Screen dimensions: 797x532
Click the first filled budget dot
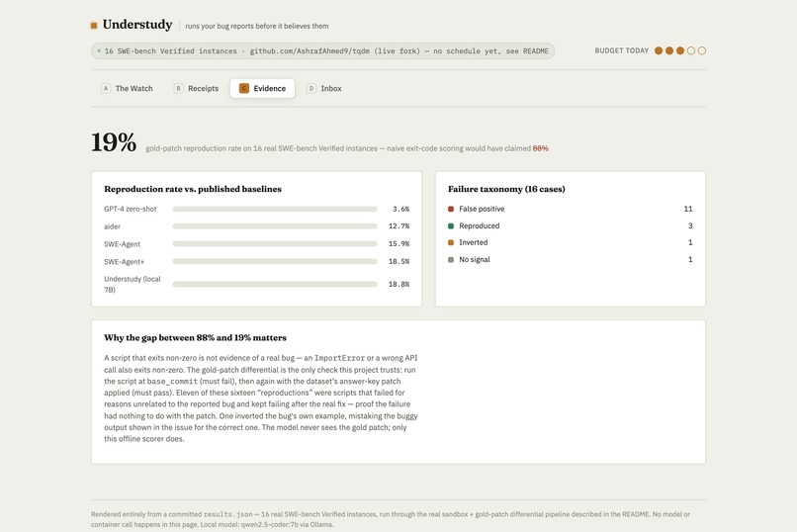click(659, 50)
